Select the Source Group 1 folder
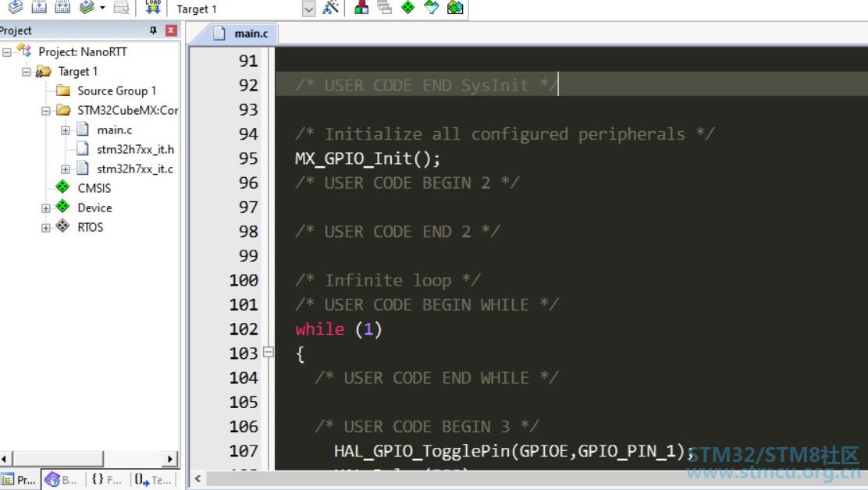Screen dimensions: 868x490 point(116,91)
